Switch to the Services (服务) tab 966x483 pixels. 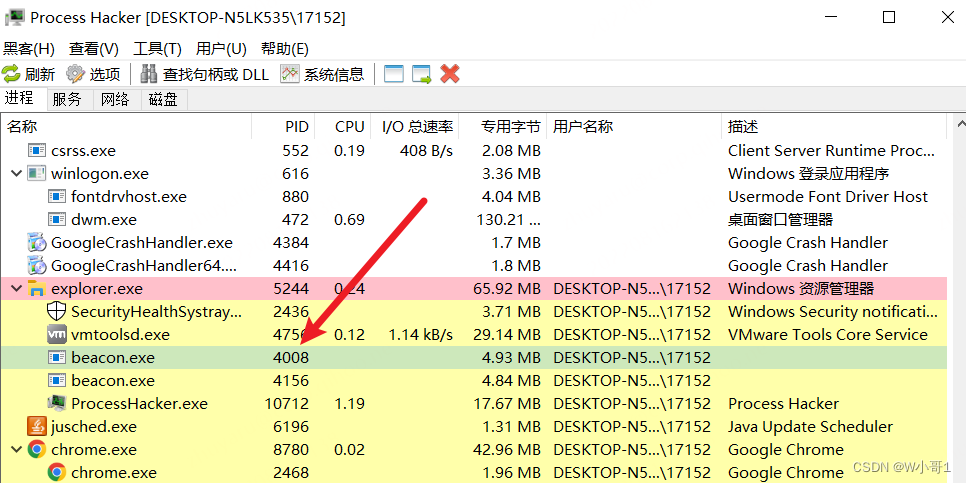tap(67, 99)
